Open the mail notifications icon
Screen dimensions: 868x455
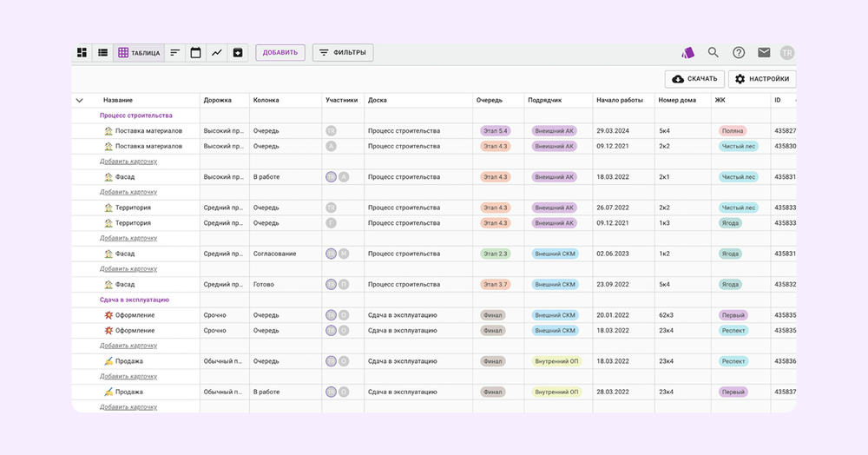tap(764, 53)
